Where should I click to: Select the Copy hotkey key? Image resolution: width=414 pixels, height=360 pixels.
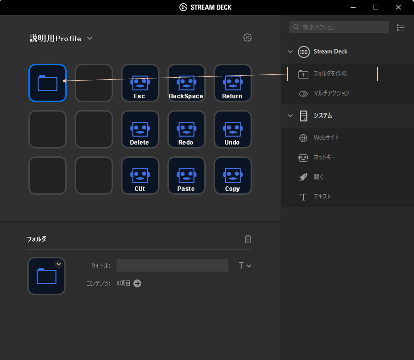coord(233,176)
